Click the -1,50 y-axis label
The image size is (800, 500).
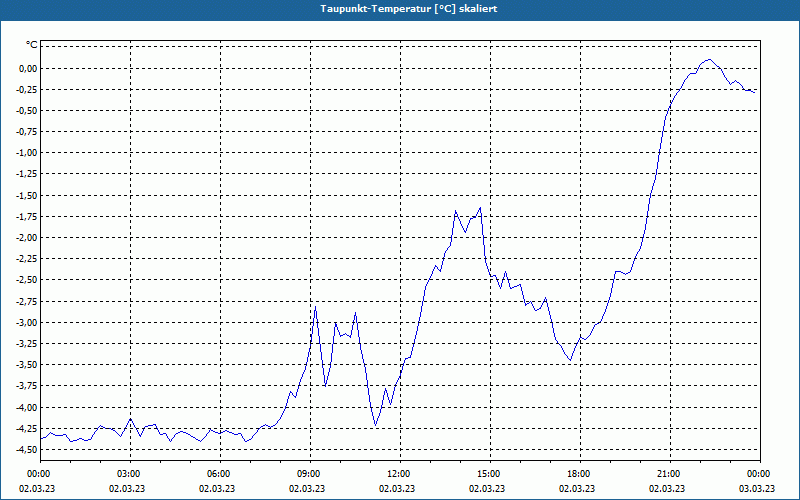(27, 195)
